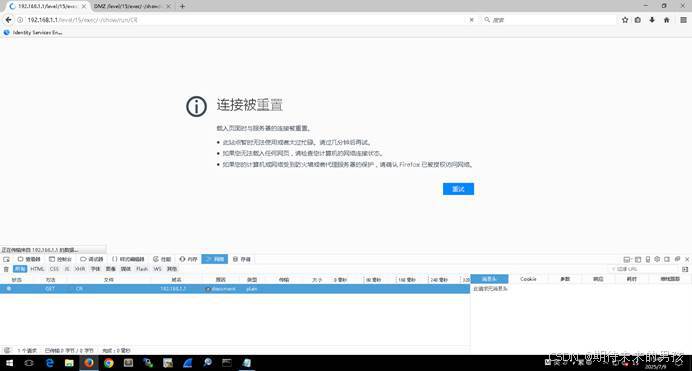Open devtools in separate window icon
692x371 pixels.
click(x=677, y=259)
